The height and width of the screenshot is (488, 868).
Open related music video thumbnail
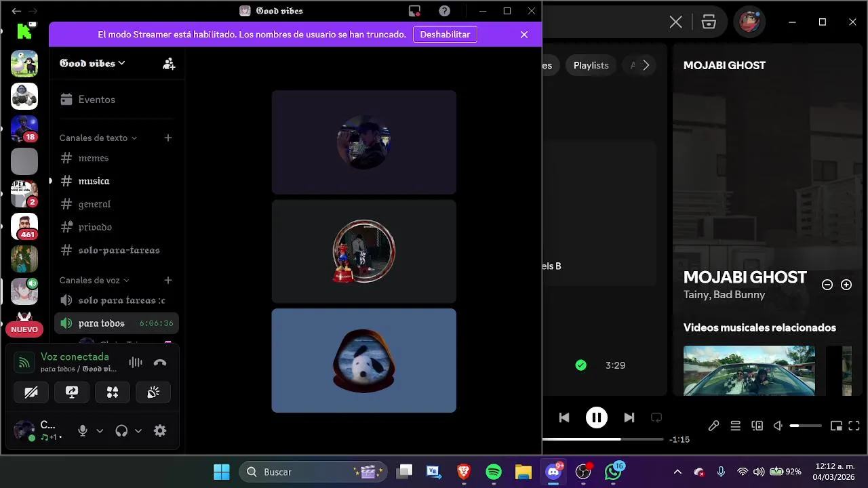pyautogui.click(x=749, y=371)
